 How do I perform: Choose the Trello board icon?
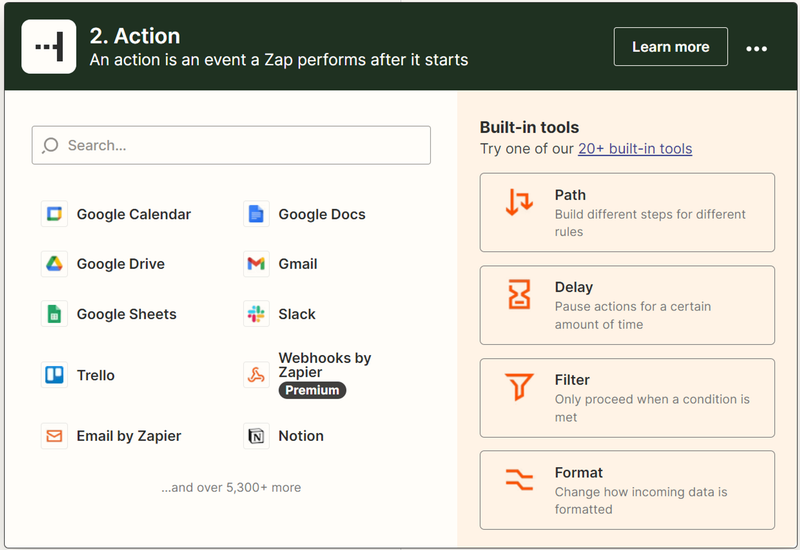[x=54, y=375]
